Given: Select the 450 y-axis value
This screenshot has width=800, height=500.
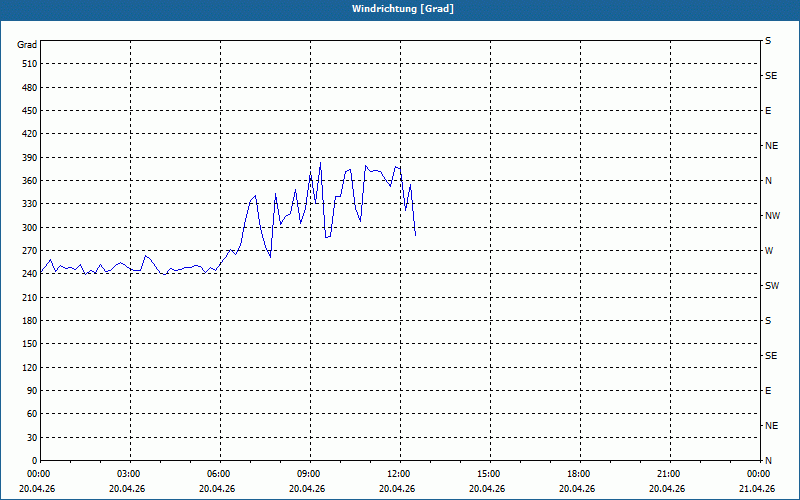Looking at the screenshot, I should point(30,111).
